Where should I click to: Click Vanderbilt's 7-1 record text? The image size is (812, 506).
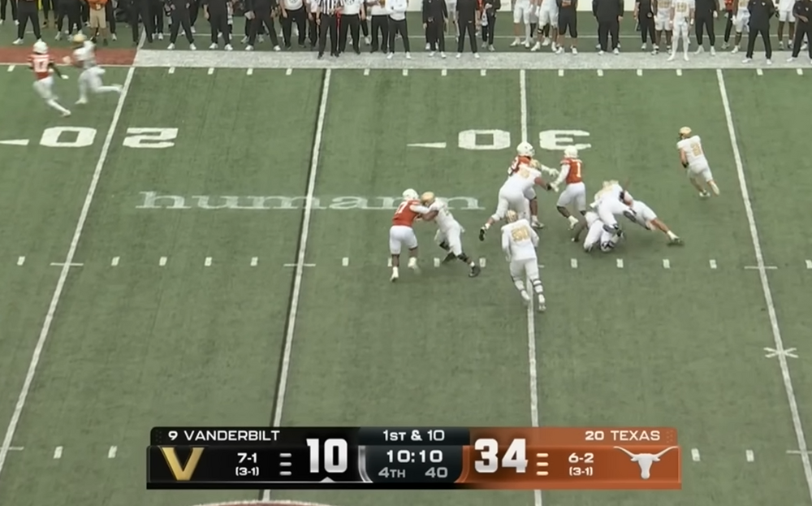(x=248, y=458)
